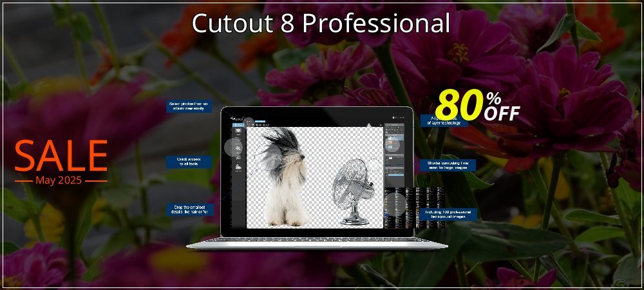644x290 pixels.
Task: Click the '100 professional background images' callout
Action: click(x=448, y=214)
